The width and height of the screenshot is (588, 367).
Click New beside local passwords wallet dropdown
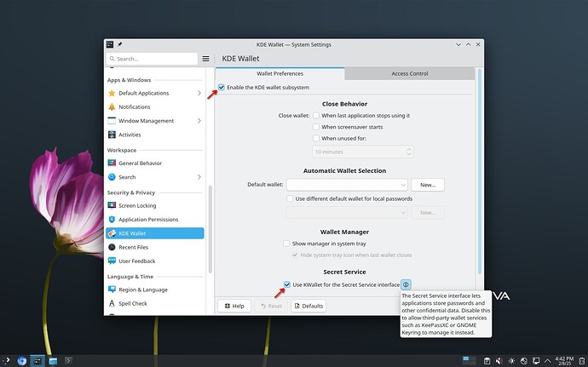click(428, 213)
